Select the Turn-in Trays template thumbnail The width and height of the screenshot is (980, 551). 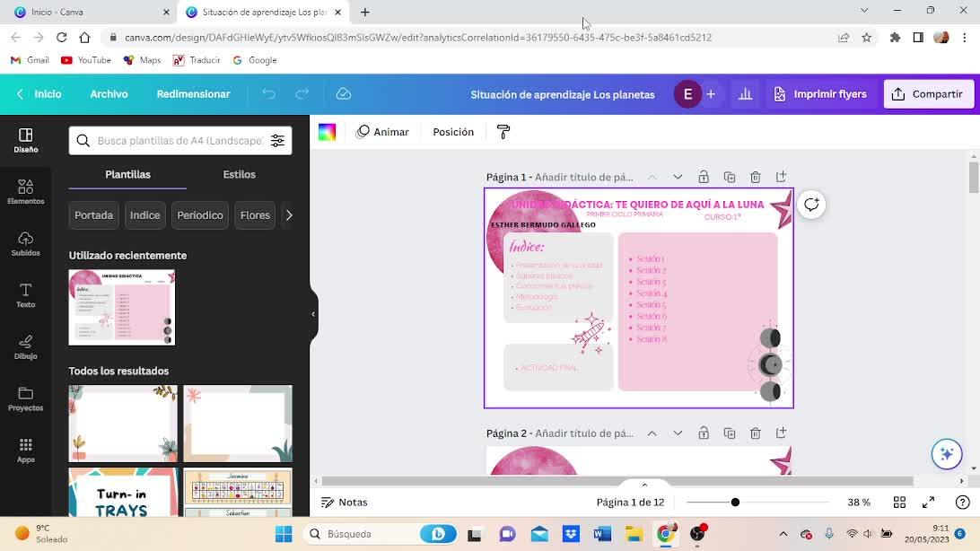pyautogui.click(x=123, y=493)
